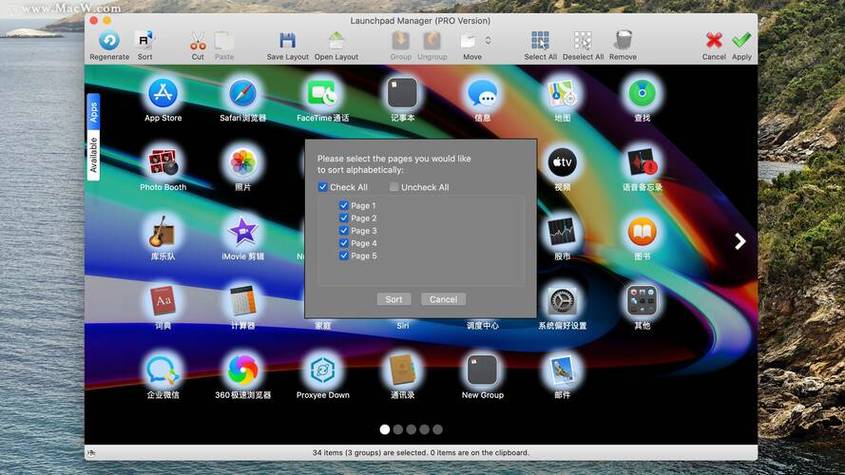Select the Photos app icon
Screen dimensions: 845x475
(243, 162)
